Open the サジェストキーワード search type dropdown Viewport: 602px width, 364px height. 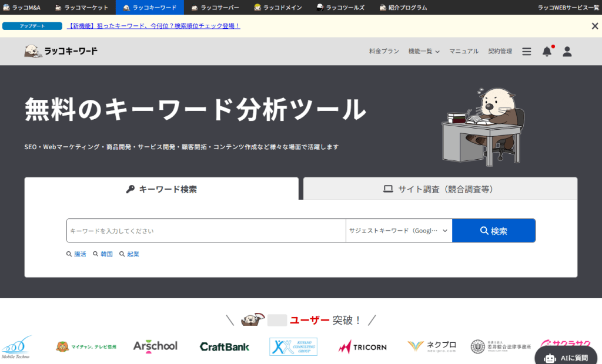(x=399, y=231)
